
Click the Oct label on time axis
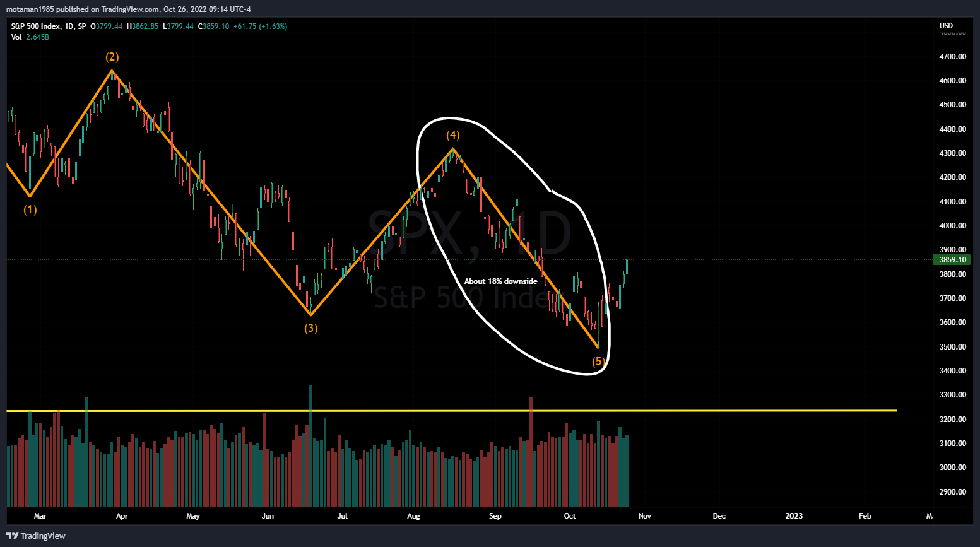coord(570,516)
